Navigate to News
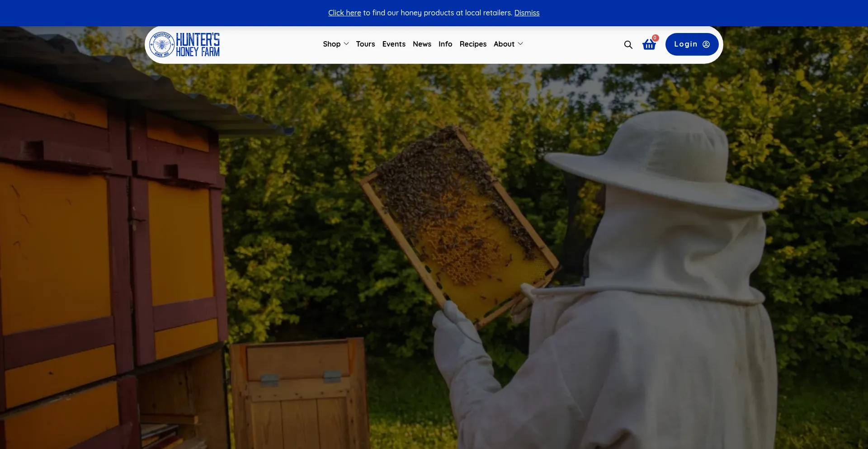The width and height of the screenshot is (868, 449). (x=421, y=44)
